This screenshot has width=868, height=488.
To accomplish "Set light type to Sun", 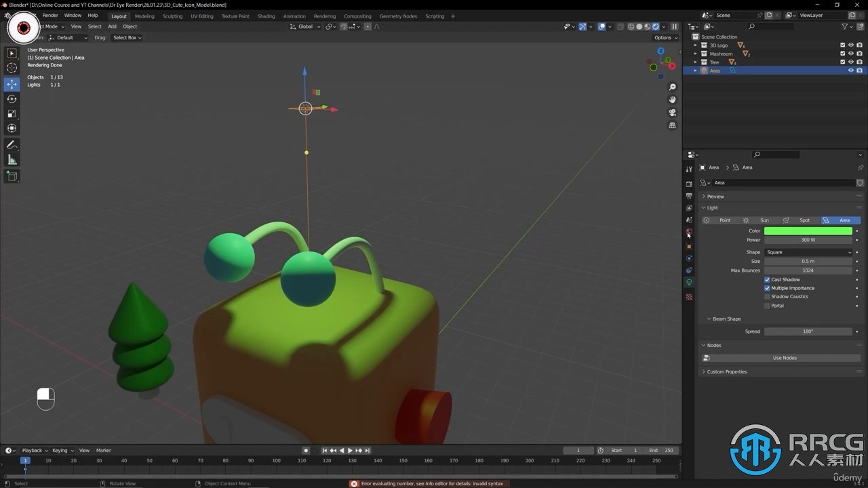I will click(760, 220).
